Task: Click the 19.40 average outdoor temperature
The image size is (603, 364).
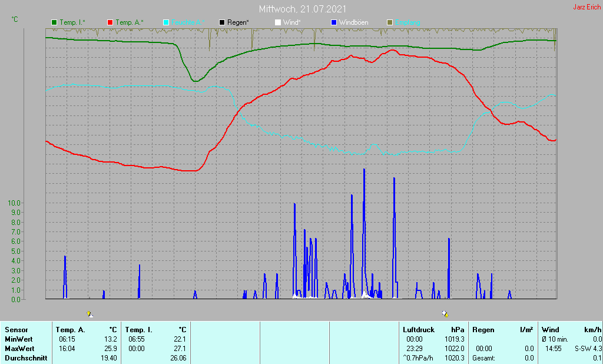Action: pos(109,358)
